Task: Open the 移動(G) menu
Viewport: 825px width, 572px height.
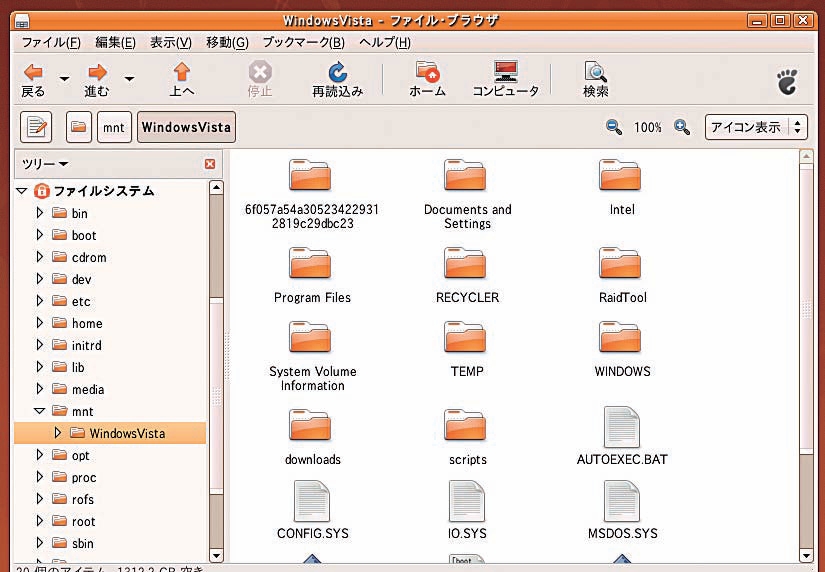Action: [227, 43]
